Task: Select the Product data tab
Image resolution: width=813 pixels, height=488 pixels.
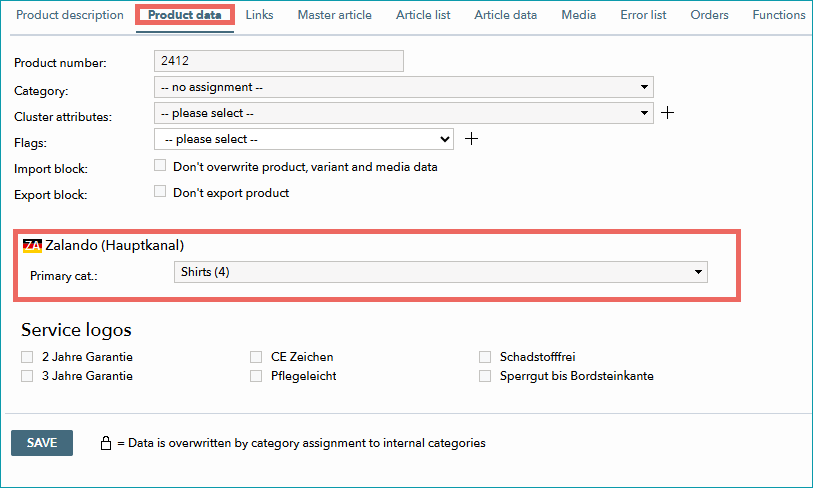Action: [x=185, y=15]
